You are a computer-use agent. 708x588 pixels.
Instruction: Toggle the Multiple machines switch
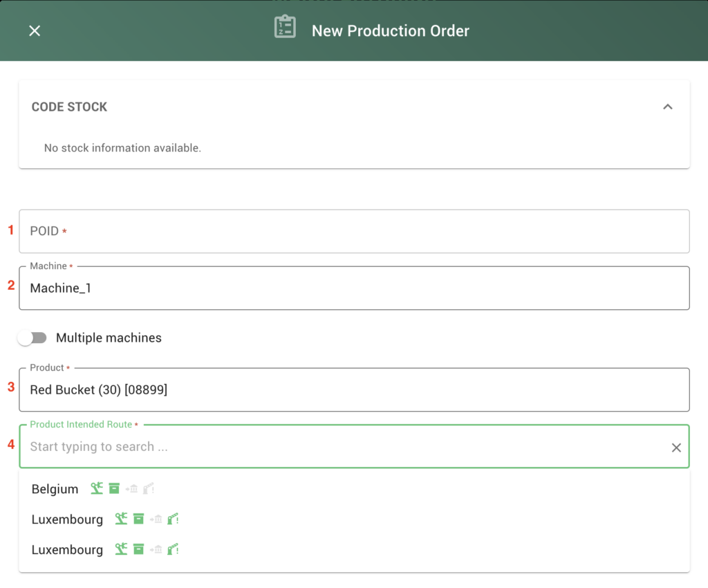pyautogui.click(x=32, y=338)
